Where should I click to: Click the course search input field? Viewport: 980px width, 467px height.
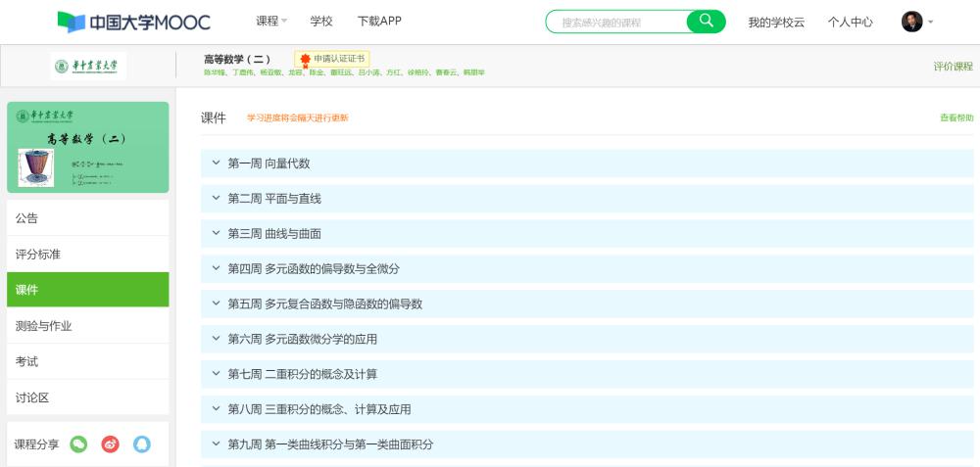[616, 22]
